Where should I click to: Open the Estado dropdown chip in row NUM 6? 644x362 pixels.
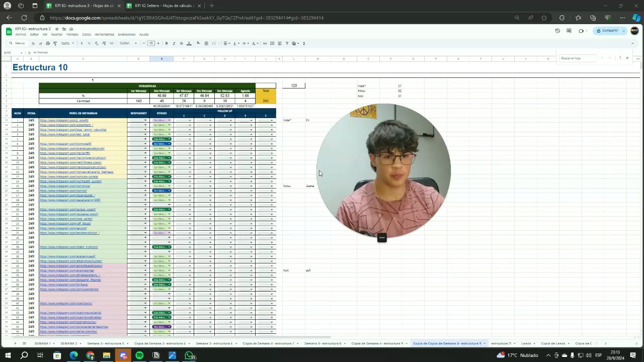[x=162, y=144]
